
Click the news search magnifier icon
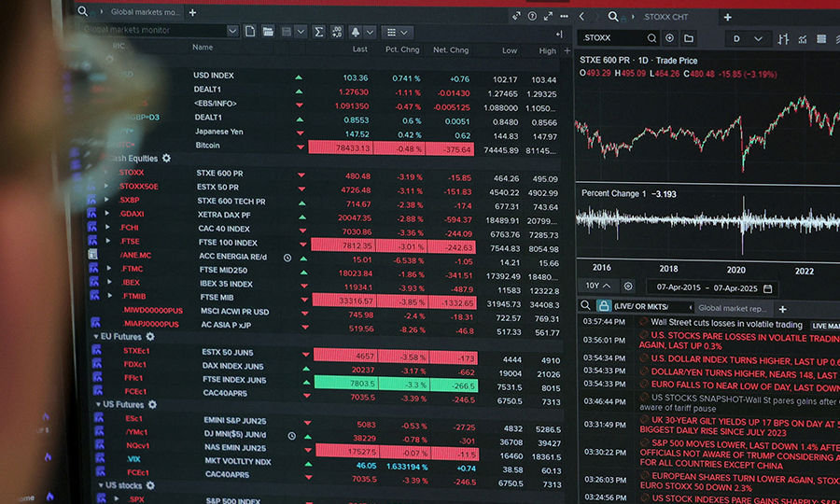click(x=585, y=305)
